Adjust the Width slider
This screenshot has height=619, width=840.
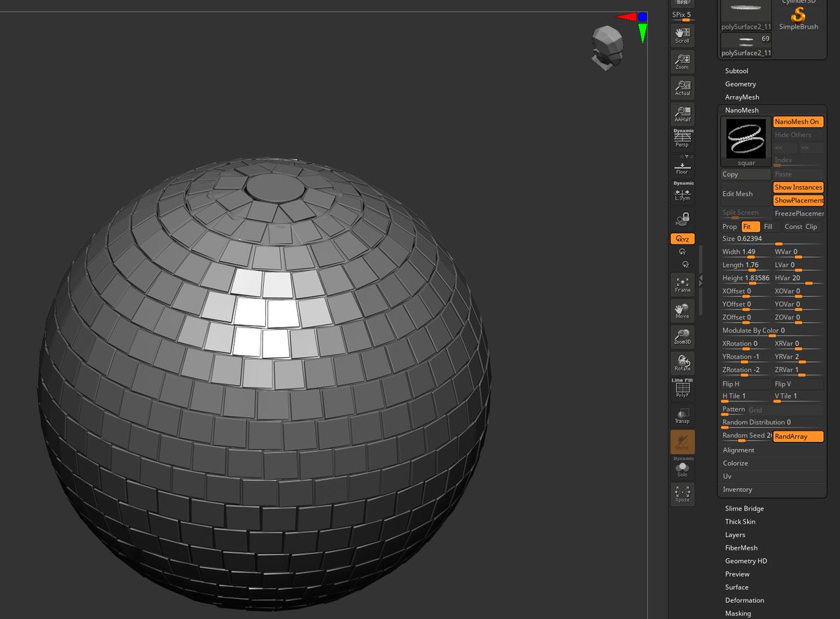coord(746,252)
